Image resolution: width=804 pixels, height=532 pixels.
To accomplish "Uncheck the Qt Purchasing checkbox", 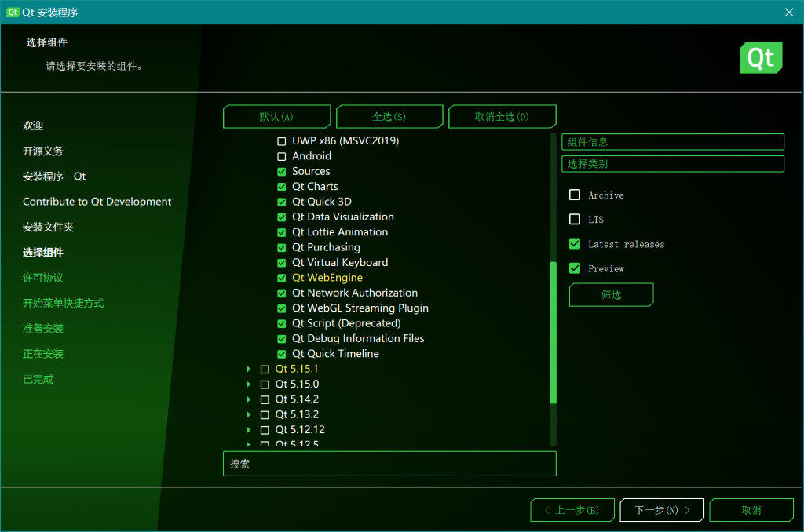I will click(x=282, y=247).
